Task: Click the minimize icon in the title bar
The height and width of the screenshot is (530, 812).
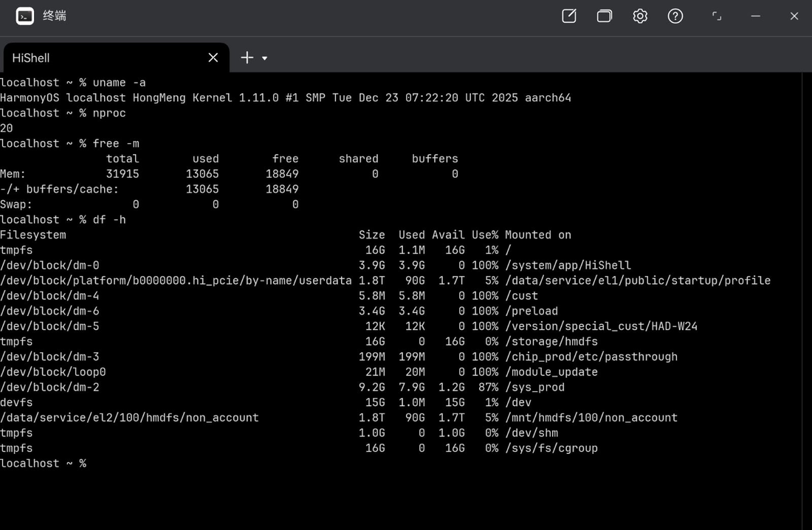Action: tap(755, 16)
